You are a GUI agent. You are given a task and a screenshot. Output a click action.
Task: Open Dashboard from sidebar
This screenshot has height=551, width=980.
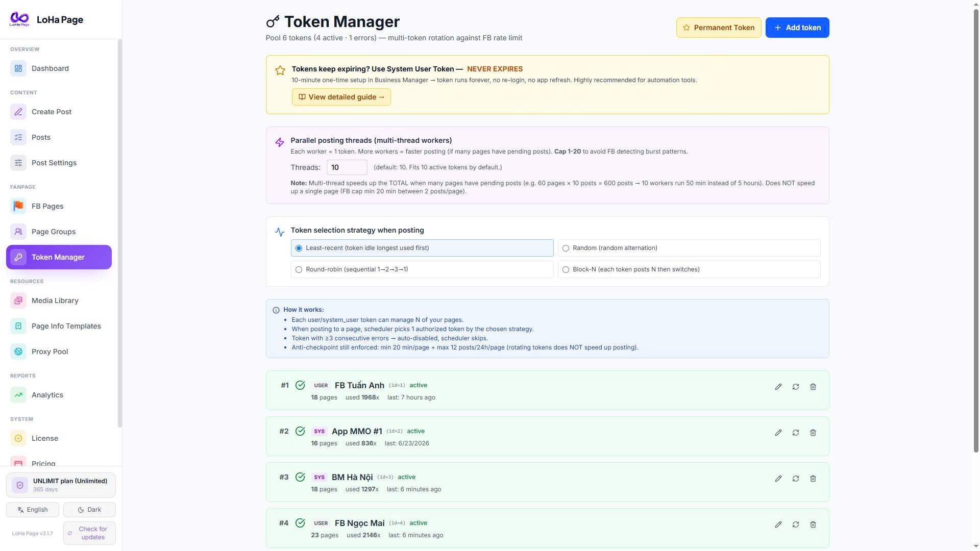(59, 68)
